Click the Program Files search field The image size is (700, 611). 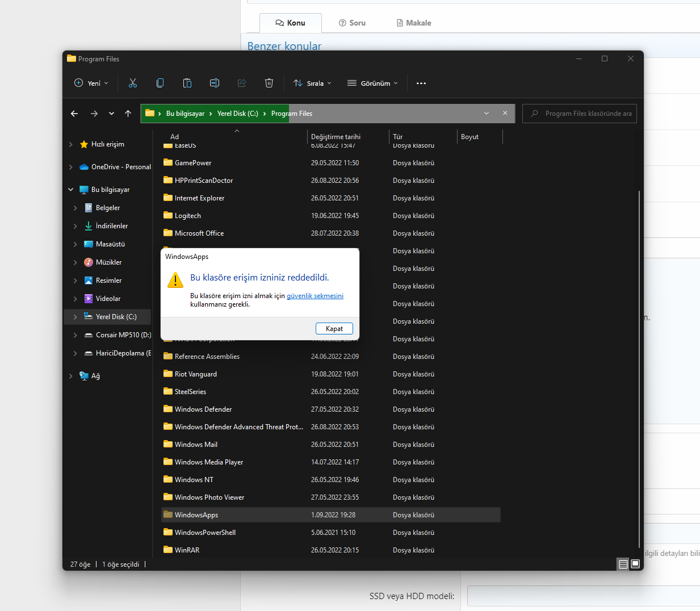coord(580,114)
